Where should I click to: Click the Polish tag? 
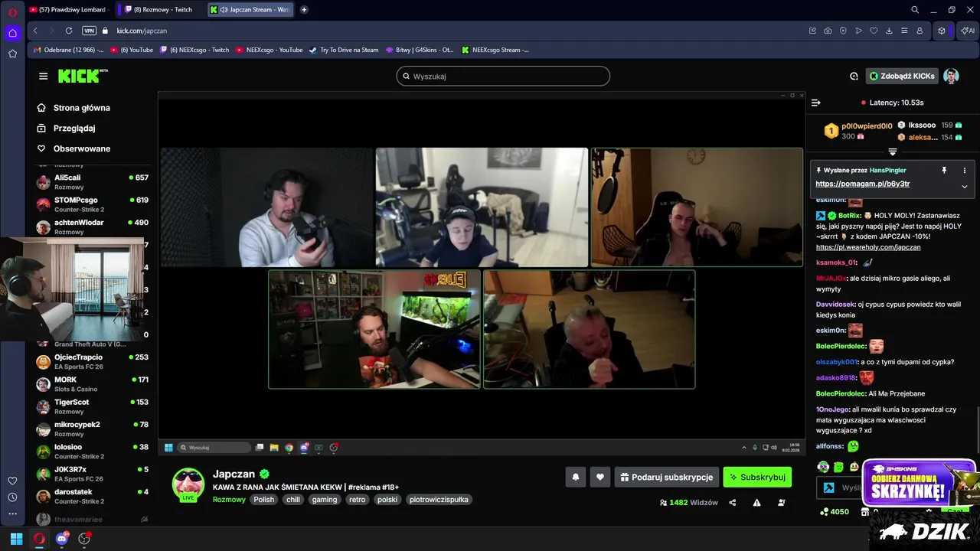coord(264,499)
